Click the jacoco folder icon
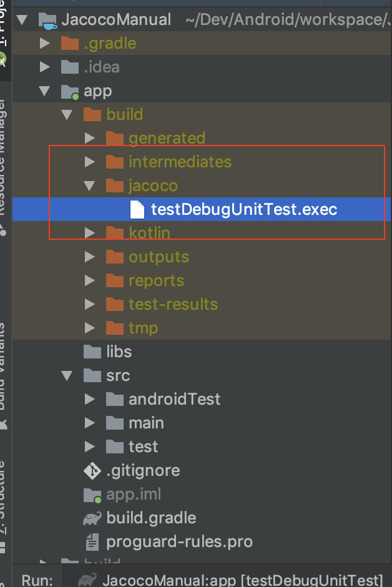The image size is (392, 587). (x=115, y=185)
